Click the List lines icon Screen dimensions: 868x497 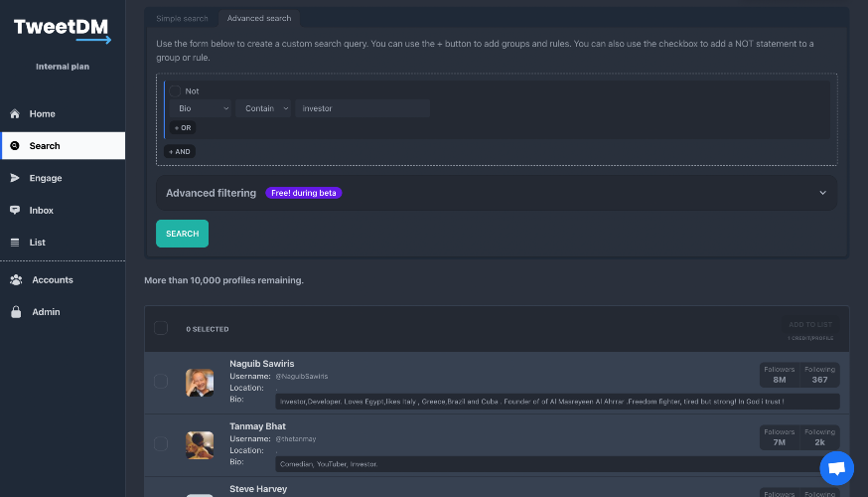click(x=15, y=243)
